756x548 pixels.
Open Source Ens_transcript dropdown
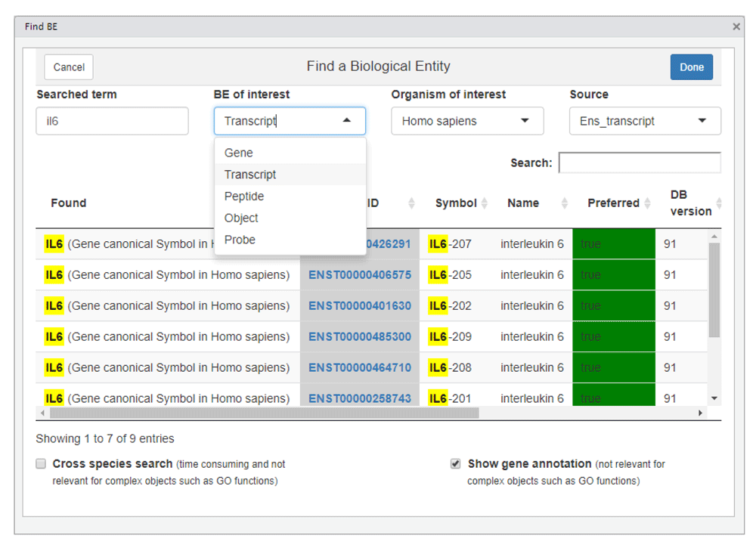click(x=644, y=121)
